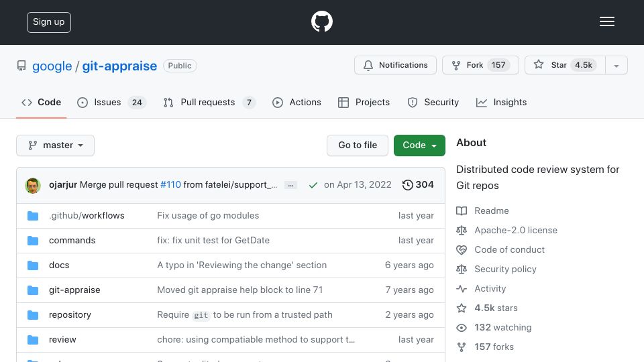The image size is (644, 362).
Task: Click the fork icon beside 157 forks
Action: [462, 347]
